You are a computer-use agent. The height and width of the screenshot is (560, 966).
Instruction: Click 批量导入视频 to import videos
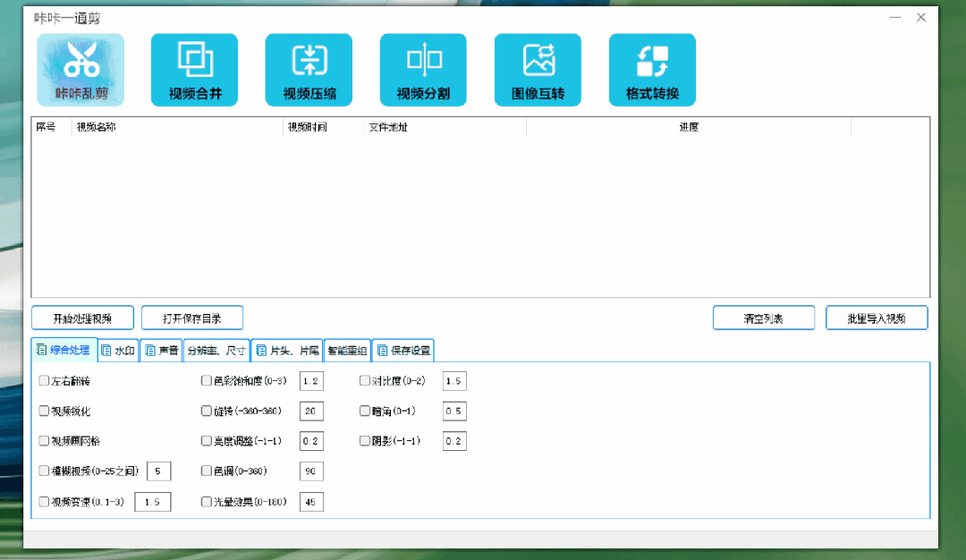877,318
